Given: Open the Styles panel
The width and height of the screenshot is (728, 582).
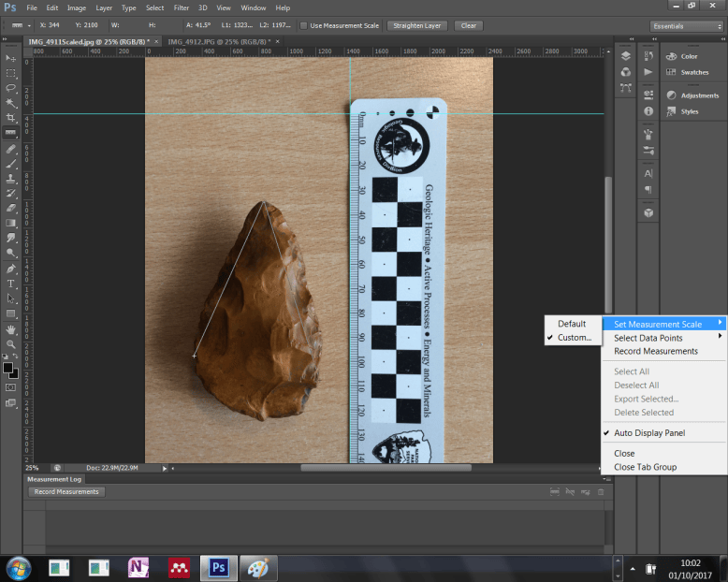Looking at the screenshot, I should pos(682,111).
